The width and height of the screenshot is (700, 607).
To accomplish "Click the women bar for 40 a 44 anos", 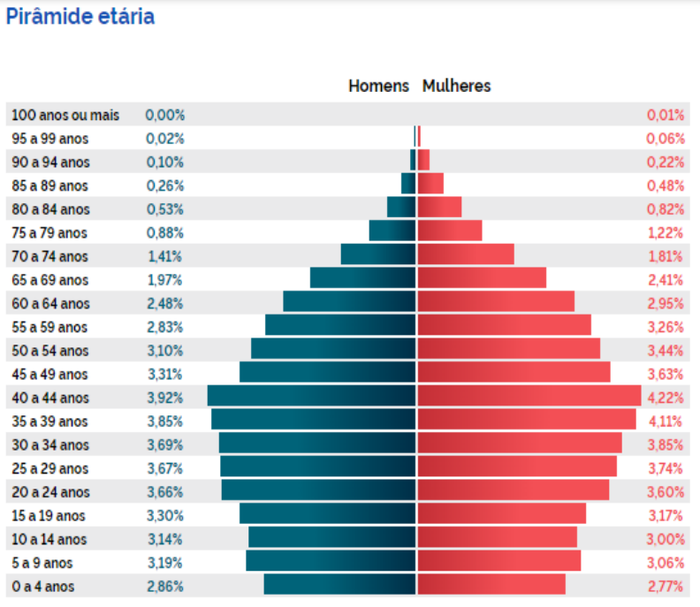I will [529, 396].
